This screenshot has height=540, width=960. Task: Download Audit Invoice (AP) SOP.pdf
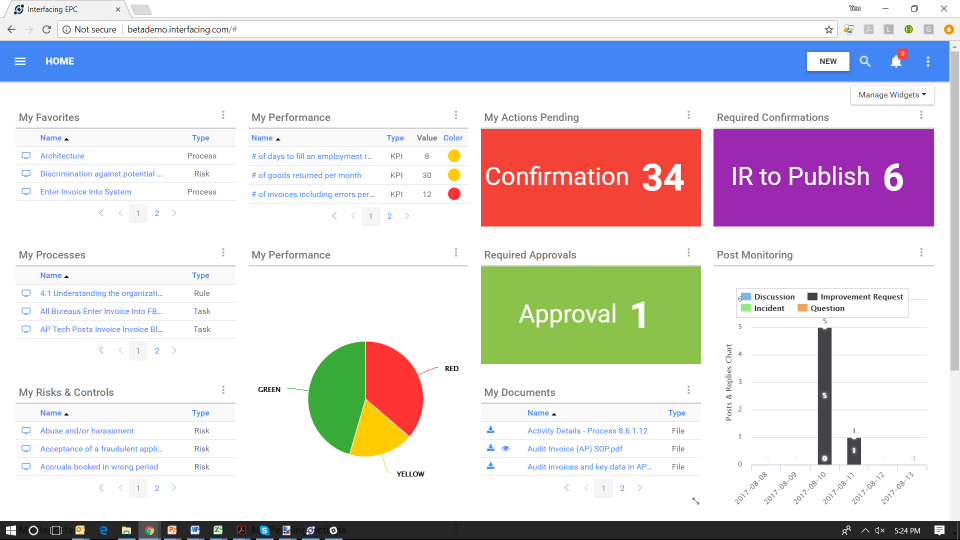tap(490, 448)
